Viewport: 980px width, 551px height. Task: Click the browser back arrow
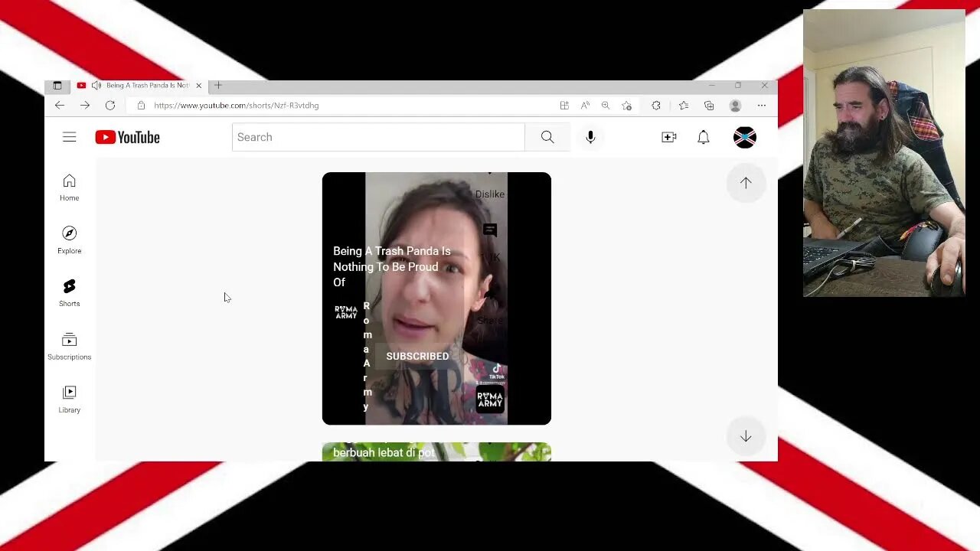pyautogui.click(x=60, y=106)
